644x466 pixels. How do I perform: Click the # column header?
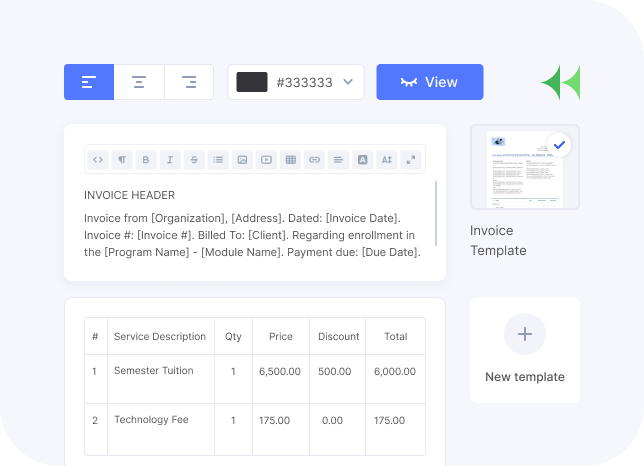coord(95,336)
